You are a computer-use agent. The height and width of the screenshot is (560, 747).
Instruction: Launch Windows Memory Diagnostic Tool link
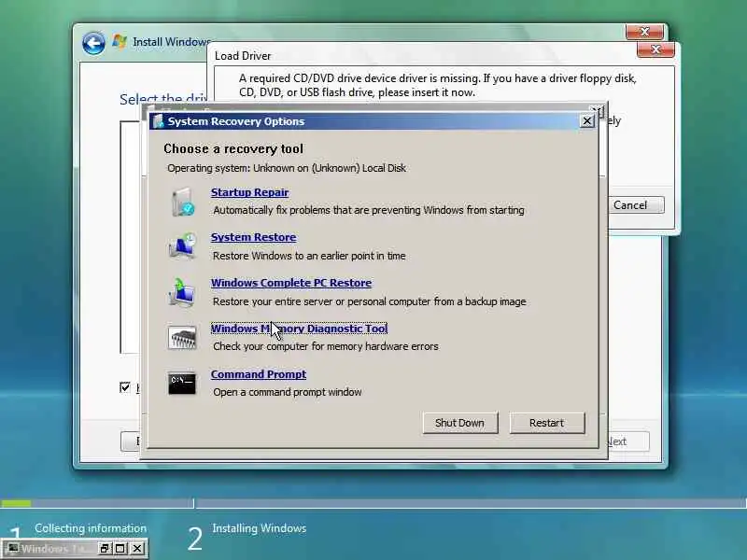[x=299, y=329]
